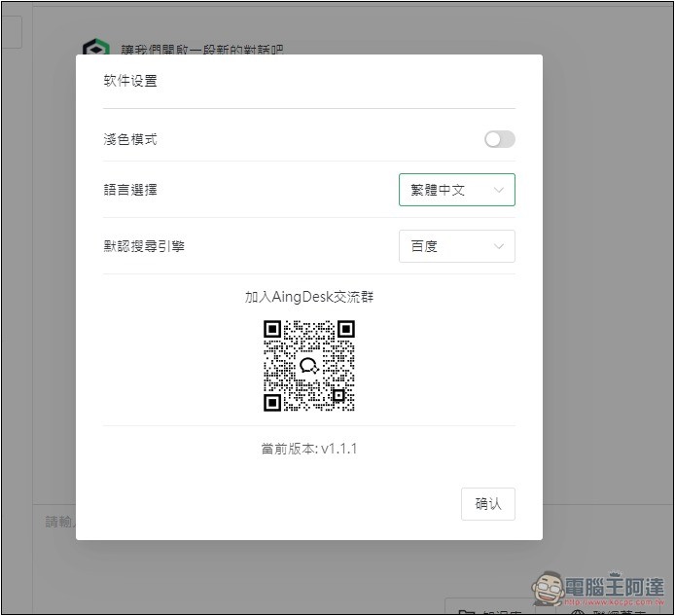Click the 語言選擇 label

[130, 190]
